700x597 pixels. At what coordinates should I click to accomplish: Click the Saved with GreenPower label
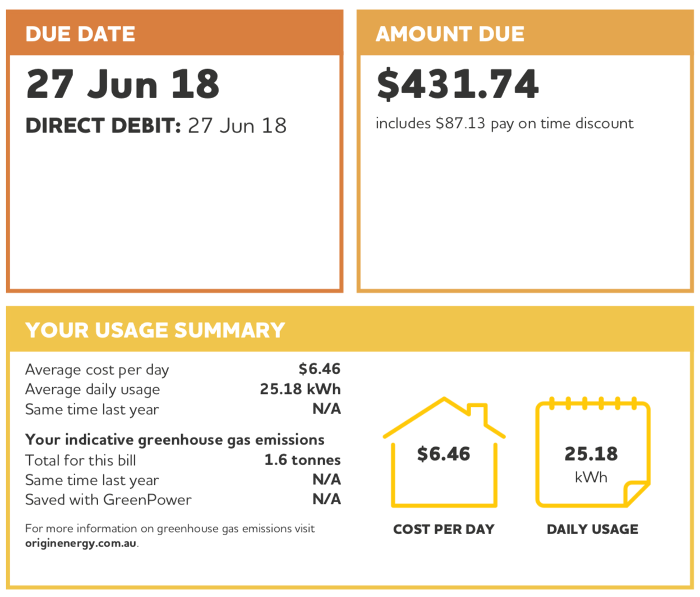point(108,500)
